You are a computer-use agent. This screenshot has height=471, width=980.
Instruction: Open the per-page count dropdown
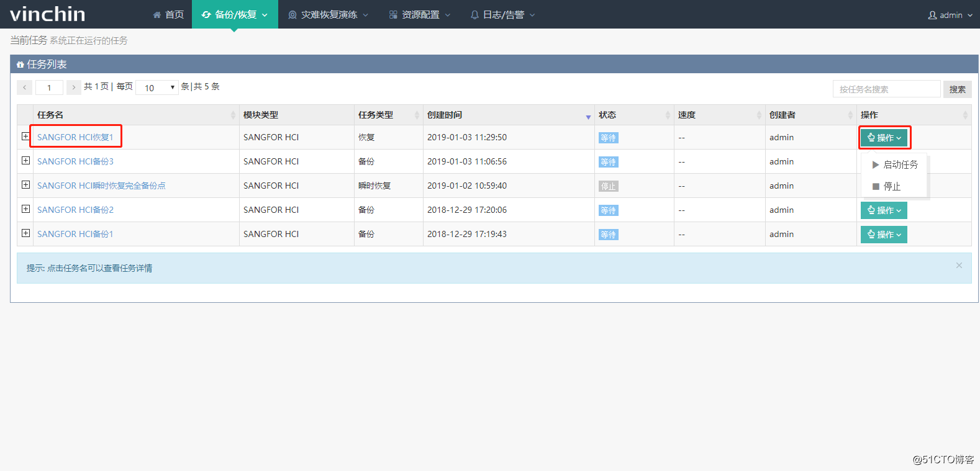point(157,87)
